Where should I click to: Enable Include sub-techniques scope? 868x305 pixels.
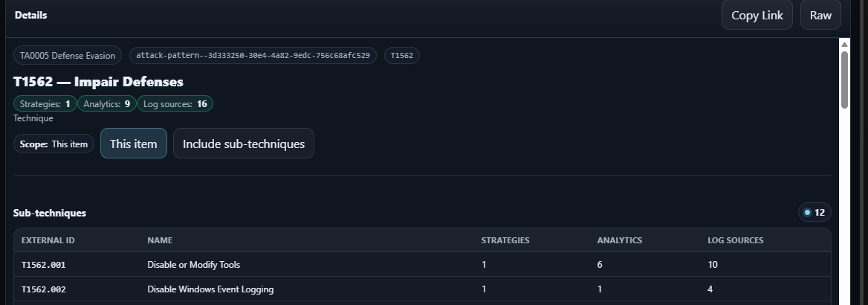click(x=243, y=144)
